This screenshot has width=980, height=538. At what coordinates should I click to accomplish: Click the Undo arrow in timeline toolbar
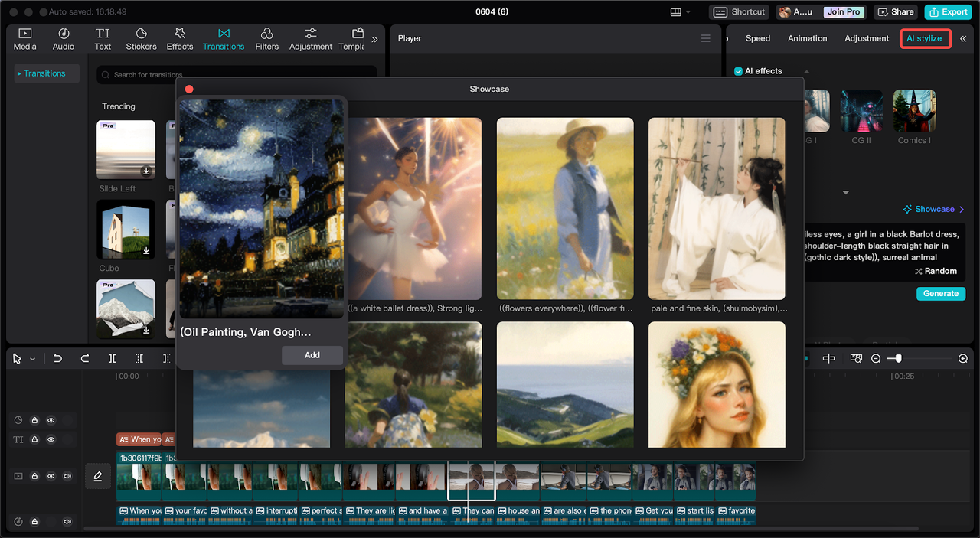click(57, 358)
